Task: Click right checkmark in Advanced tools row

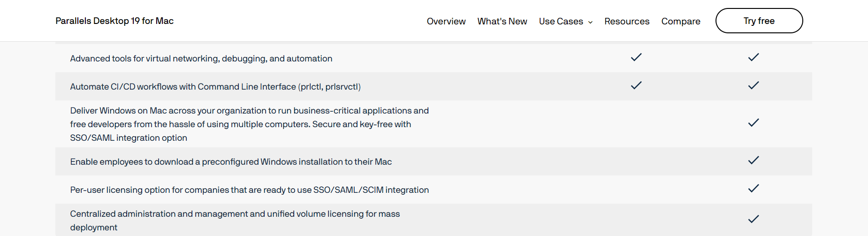Action: point(753,57)
